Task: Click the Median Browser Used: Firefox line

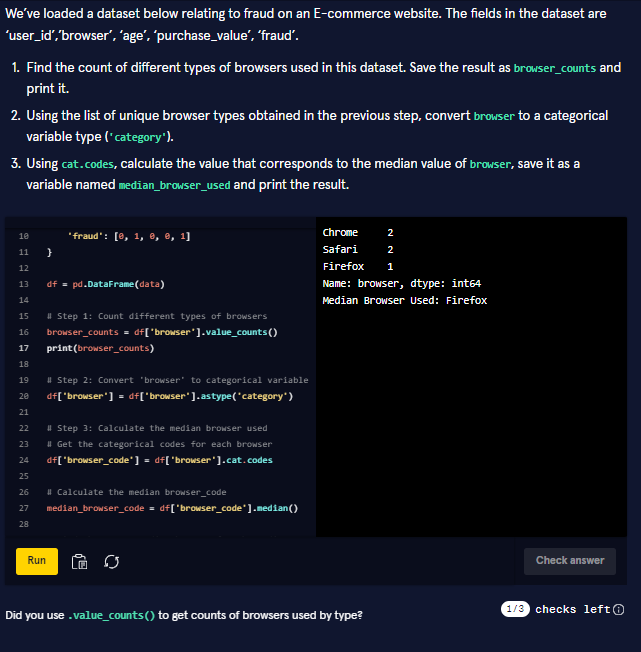Action: [404, 301]
